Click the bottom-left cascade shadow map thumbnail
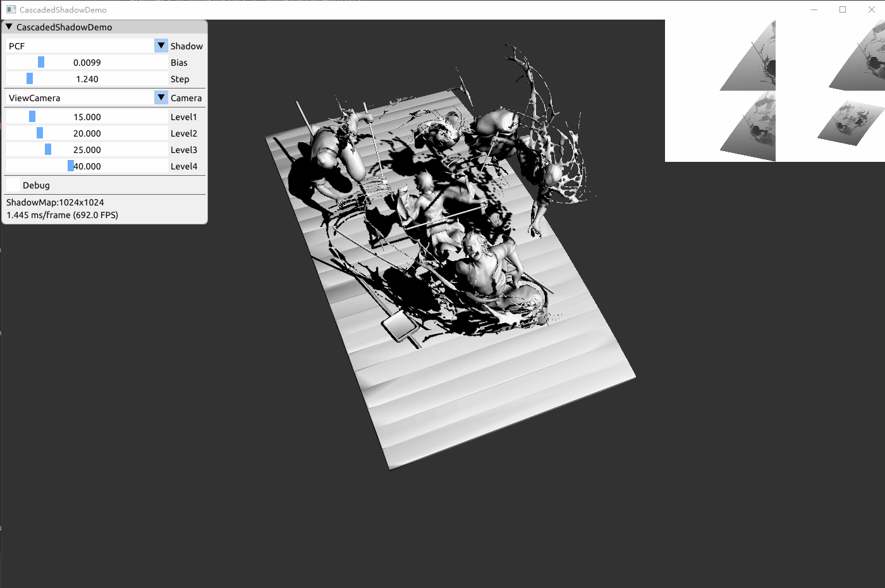 pyautogui.click(x=720, y=126)
